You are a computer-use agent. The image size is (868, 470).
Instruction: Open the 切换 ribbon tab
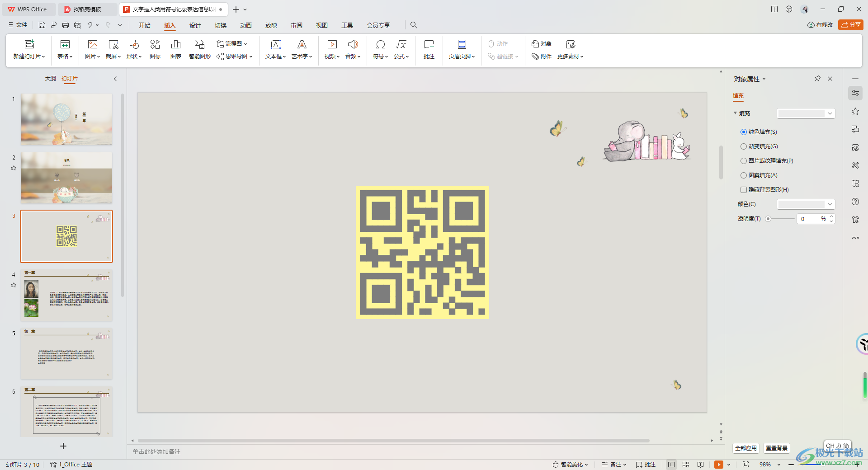click(x=221, y=25)
